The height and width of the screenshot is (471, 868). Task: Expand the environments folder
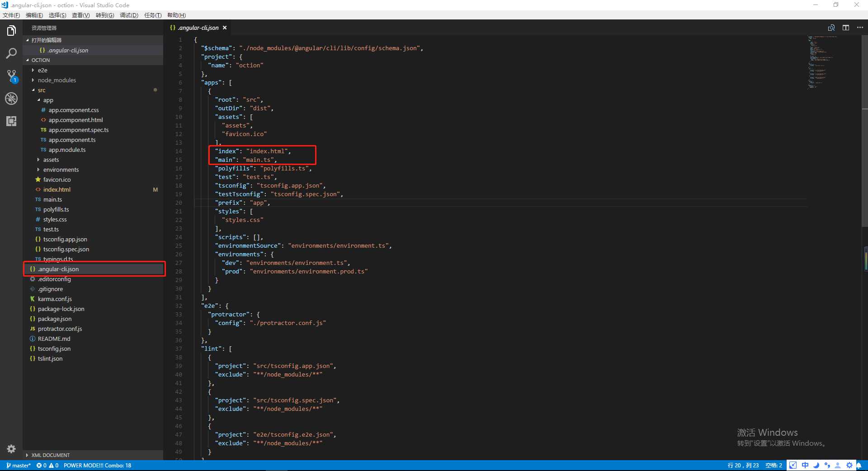[93, 170]
